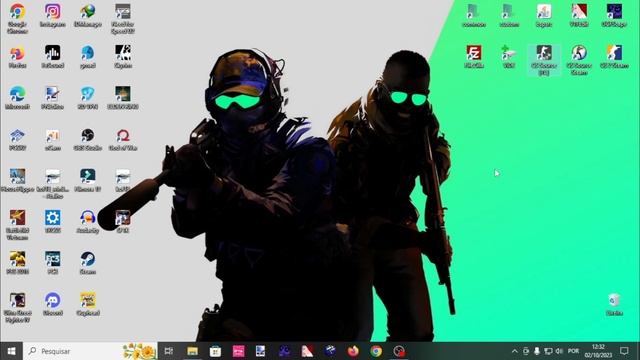Open the clock and calendar showing 12:32

tap(598, 351)
